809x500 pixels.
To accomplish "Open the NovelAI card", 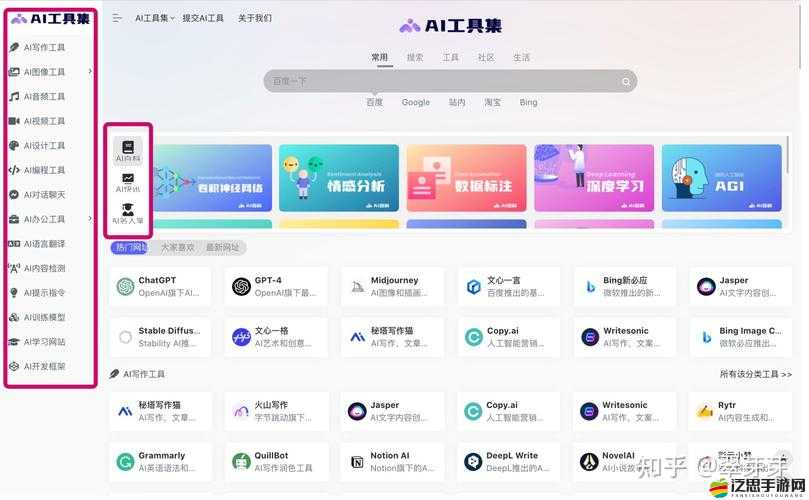I will (x=625, y=462).
